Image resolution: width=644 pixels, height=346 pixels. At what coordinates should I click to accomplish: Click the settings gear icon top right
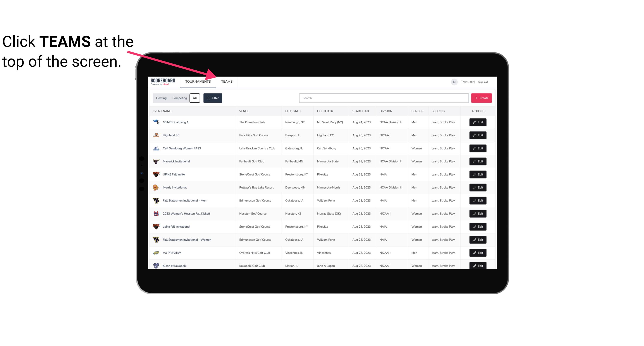453,82
